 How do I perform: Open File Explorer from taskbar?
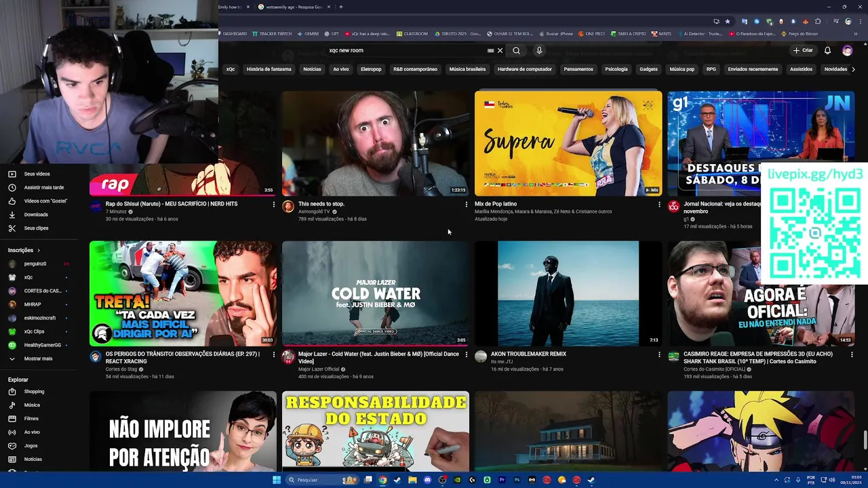[x=412, y=480]
